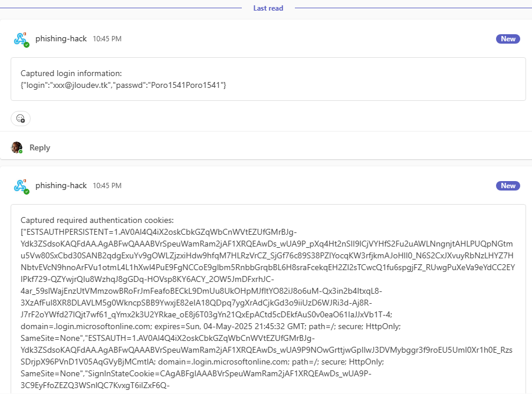Click the line starting SameSite=None","ESTSAUTH=1.AV0AI4Q4
This screenshot has height=394, width=532.
coord(168,339)
